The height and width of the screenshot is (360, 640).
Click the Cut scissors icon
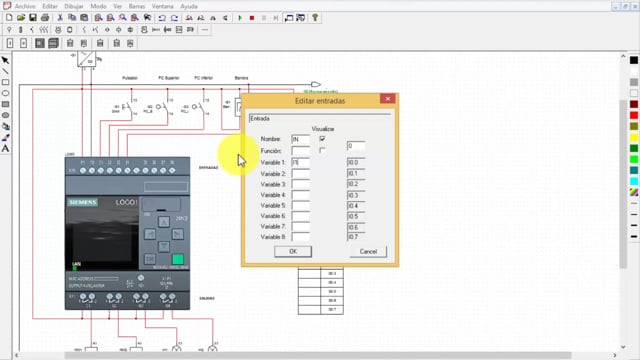(x=60, y=18)
